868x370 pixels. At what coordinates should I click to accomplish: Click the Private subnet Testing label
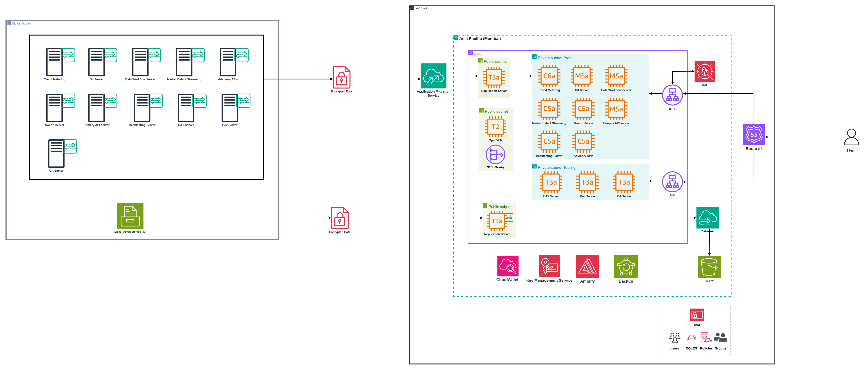(x=556, y=168)
